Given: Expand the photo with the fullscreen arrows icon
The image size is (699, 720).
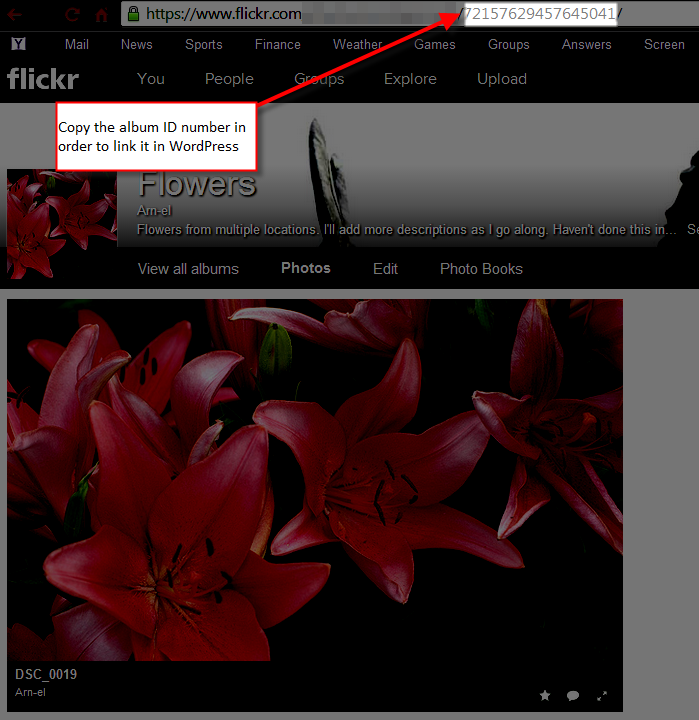Looking at the screenshot, I should [x=602, y=695].
